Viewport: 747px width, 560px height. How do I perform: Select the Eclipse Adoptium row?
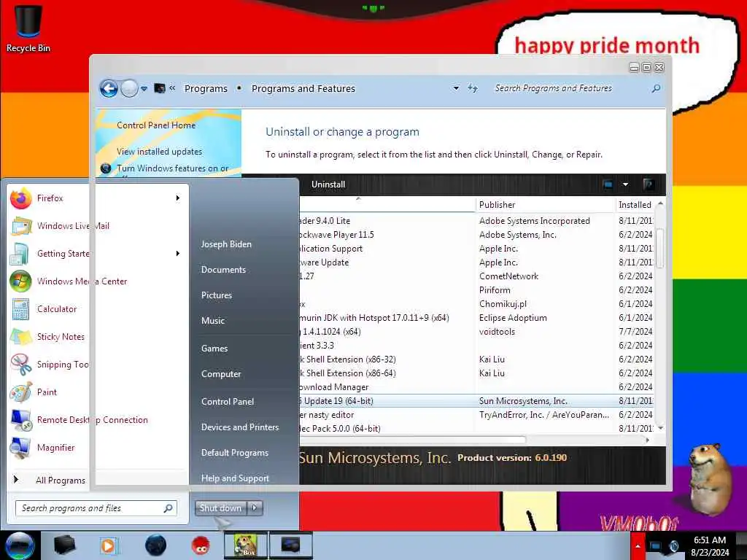(476, 318)
